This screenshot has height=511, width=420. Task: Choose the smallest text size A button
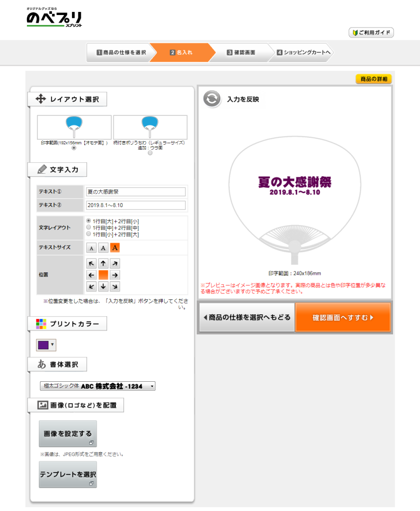(92, 248)
